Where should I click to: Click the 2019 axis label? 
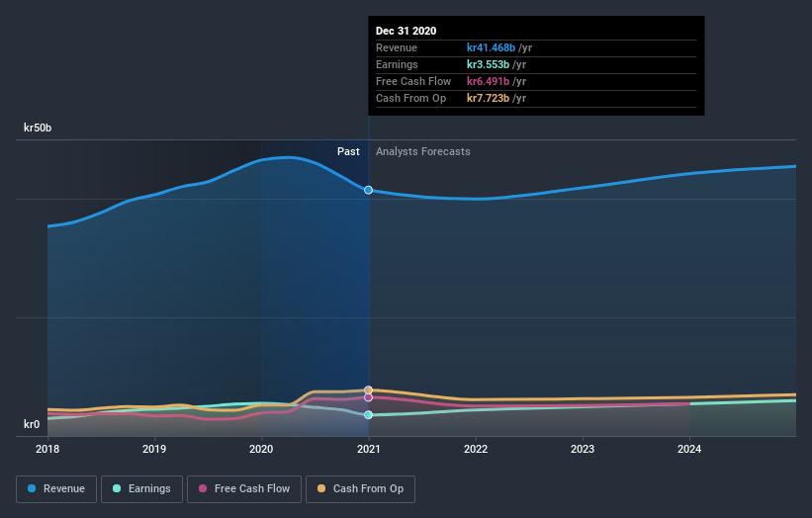(154, 449)
